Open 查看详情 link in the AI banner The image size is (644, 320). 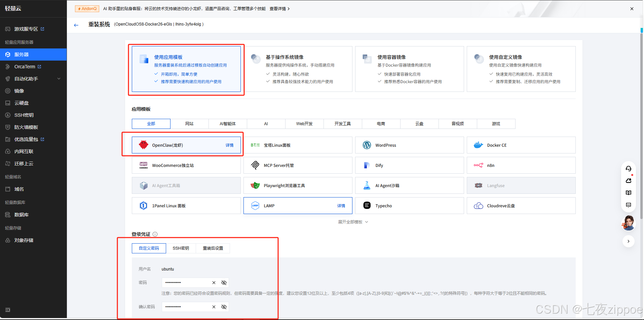click(x=279, y=9)
